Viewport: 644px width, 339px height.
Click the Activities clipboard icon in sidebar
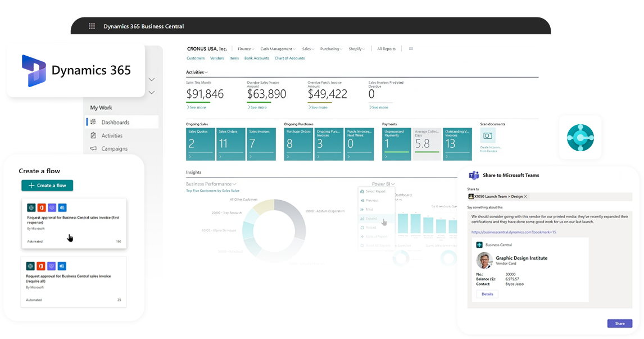93,135
